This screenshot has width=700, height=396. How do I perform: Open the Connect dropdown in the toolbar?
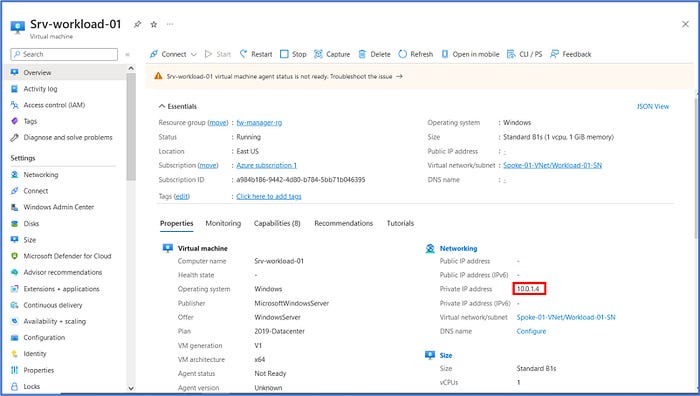(173, 54)
